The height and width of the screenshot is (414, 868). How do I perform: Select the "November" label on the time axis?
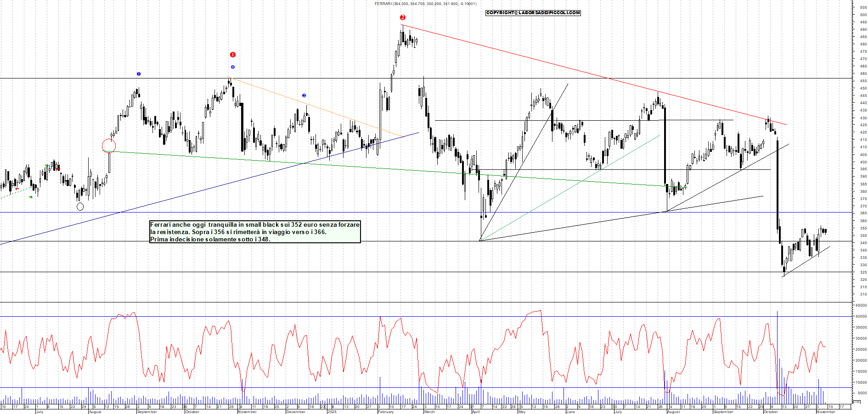(x=247, y=412)
